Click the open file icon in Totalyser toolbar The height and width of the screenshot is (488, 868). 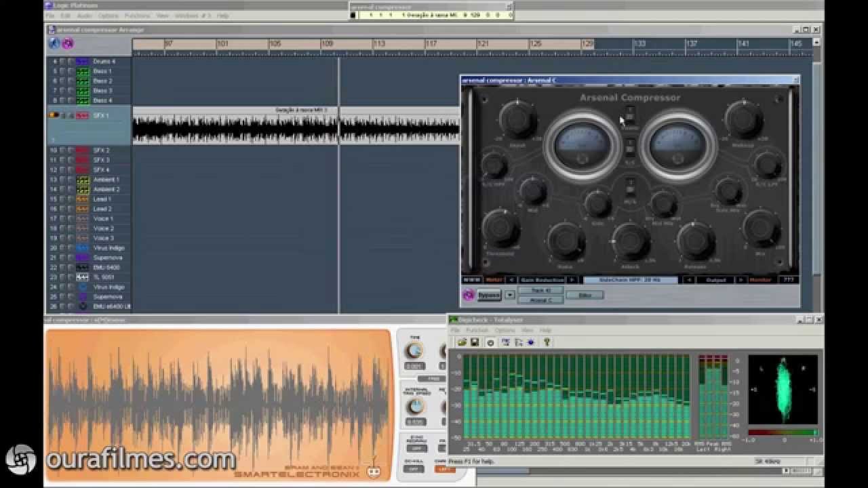(462, 342)
